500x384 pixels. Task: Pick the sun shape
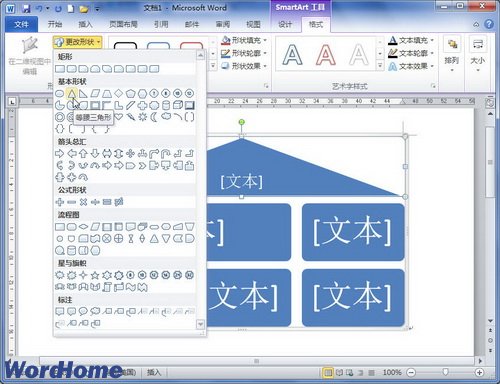pos(143,117)
